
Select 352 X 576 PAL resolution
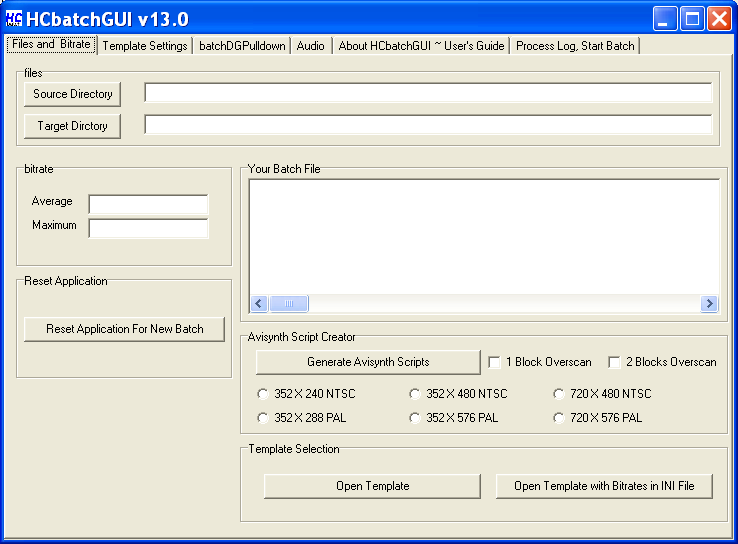click(x=415, y=418)
